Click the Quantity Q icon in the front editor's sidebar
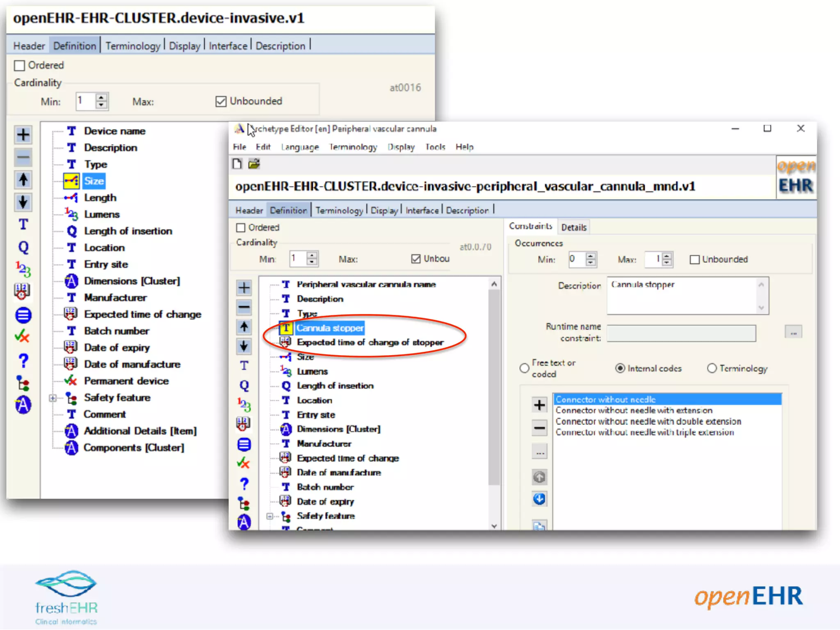The image size is (840, 630). click(x=244, y=385)
